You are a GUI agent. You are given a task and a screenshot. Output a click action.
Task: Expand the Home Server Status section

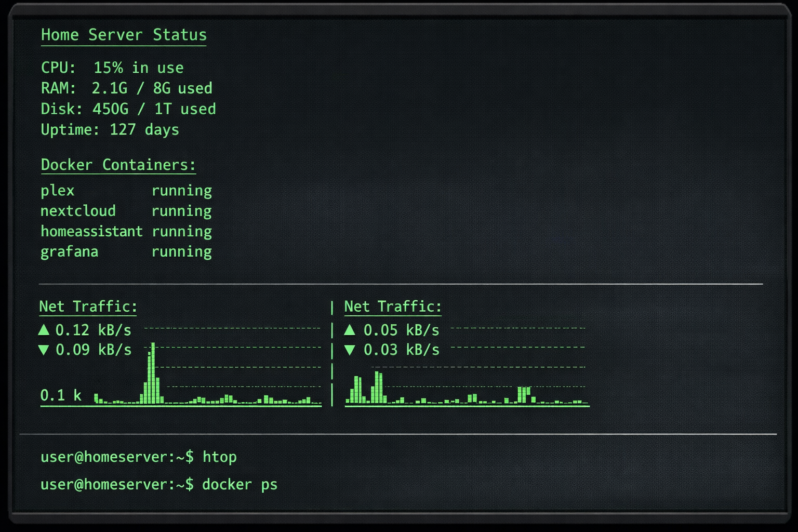click(x=124, y=35)
